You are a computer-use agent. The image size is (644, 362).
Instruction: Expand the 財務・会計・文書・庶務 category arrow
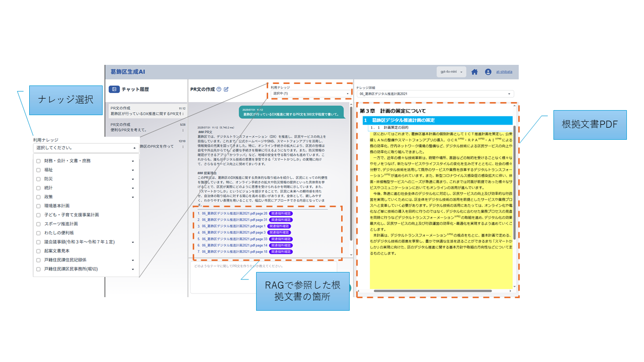133,161
